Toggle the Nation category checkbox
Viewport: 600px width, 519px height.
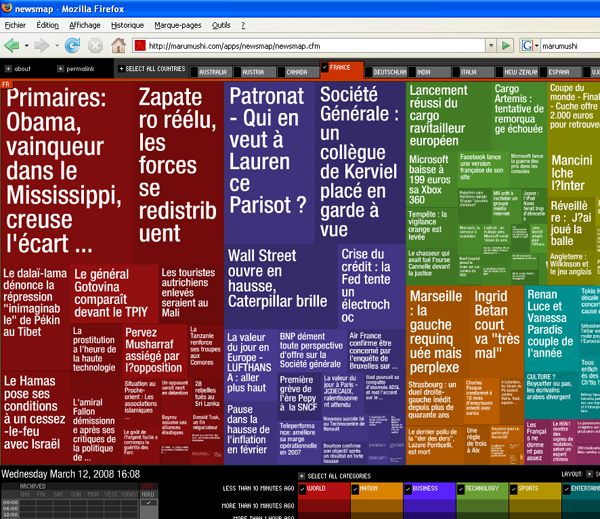coord(355,489)
